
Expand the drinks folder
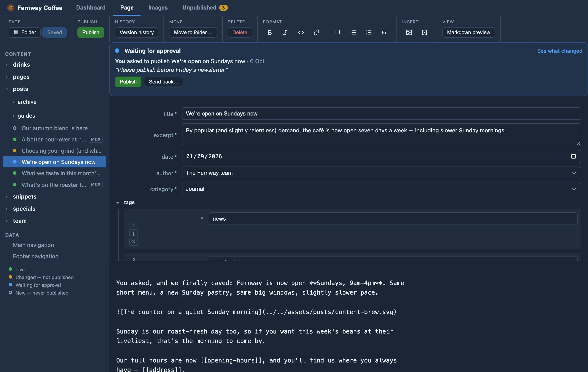7,65
